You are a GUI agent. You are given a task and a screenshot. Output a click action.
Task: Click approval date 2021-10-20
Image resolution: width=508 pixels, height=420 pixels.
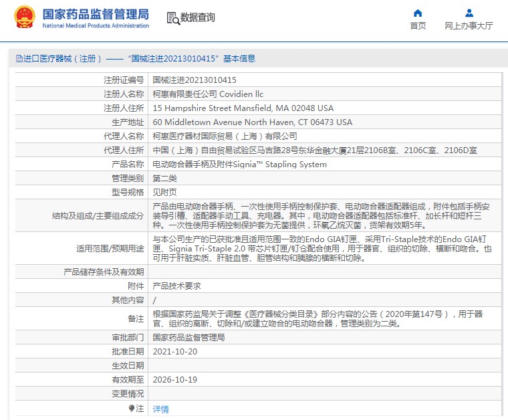click(175, 352)
